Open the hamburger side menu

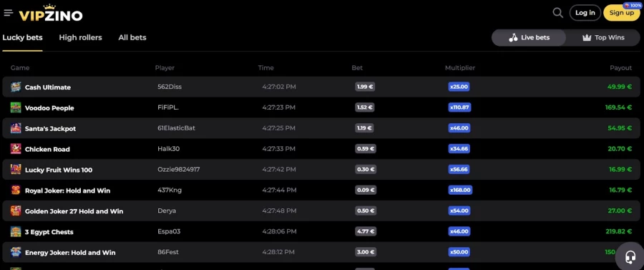[x=8, y=13]
